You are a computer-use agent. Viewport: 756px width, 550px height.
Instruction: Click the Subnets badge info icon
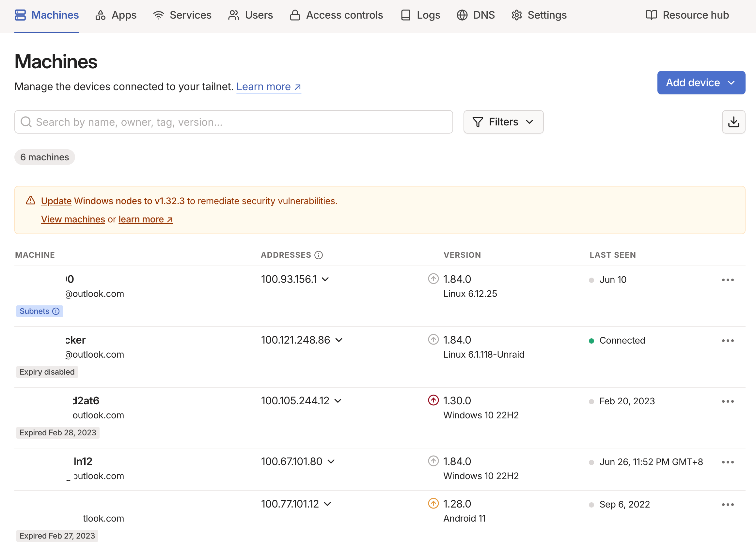point(56,311)
